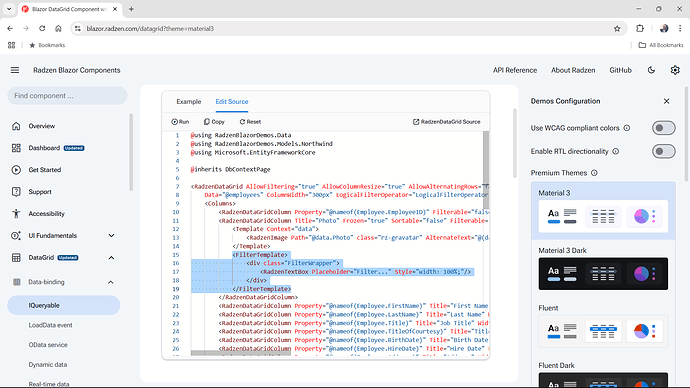Open RadzenDataGrid Source external link
Viewport: 690px width, 388px height.
coord(447,122)
